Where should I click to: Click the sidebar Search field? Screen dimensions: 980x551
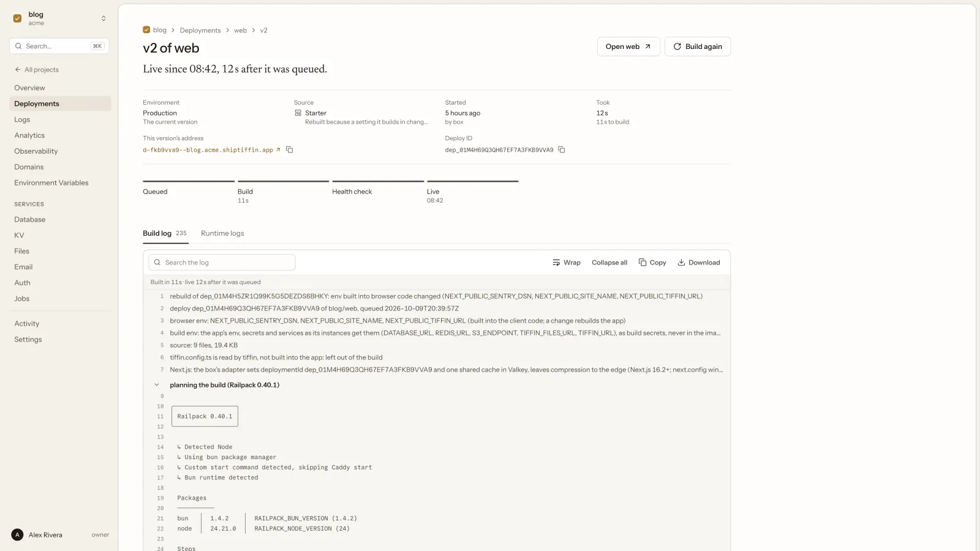[59, 46]
